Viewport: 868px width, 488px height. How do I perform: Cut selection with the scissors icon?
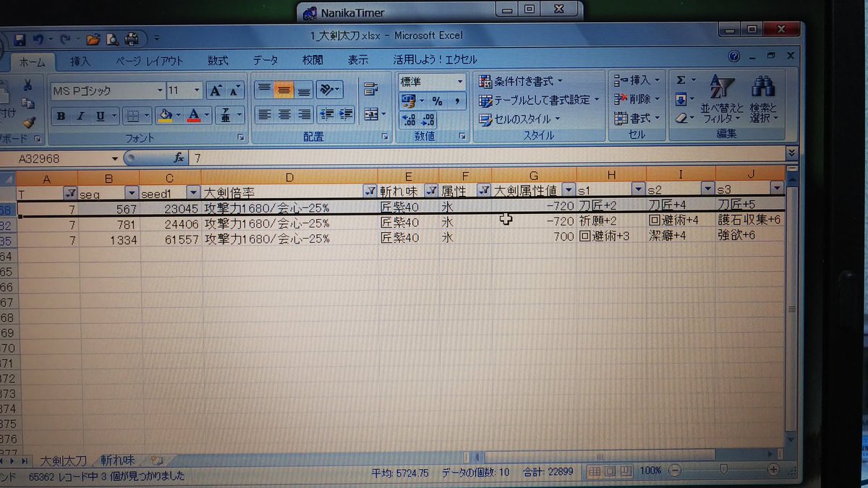[28, 85]
